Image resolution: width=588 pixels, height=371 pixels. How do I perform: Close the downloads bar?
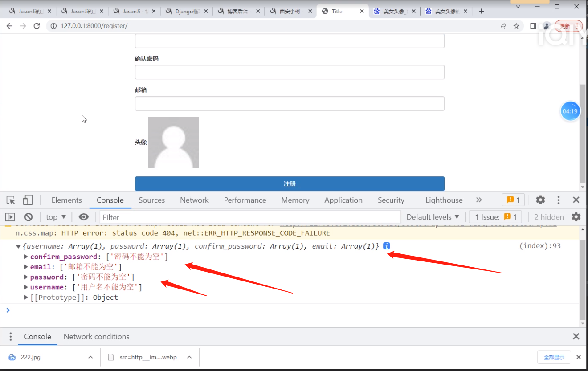coord(579,357)
